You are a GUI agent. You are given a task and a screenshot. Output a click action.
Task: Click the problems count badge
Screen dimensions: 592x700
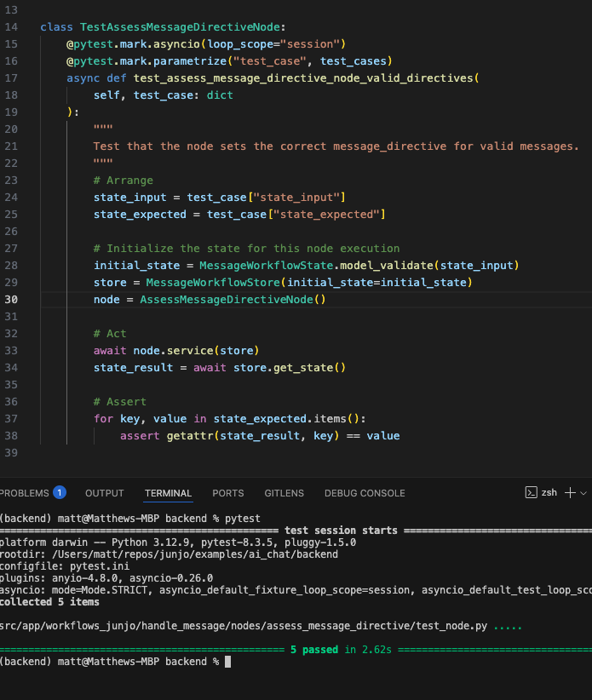pos(60,492)
